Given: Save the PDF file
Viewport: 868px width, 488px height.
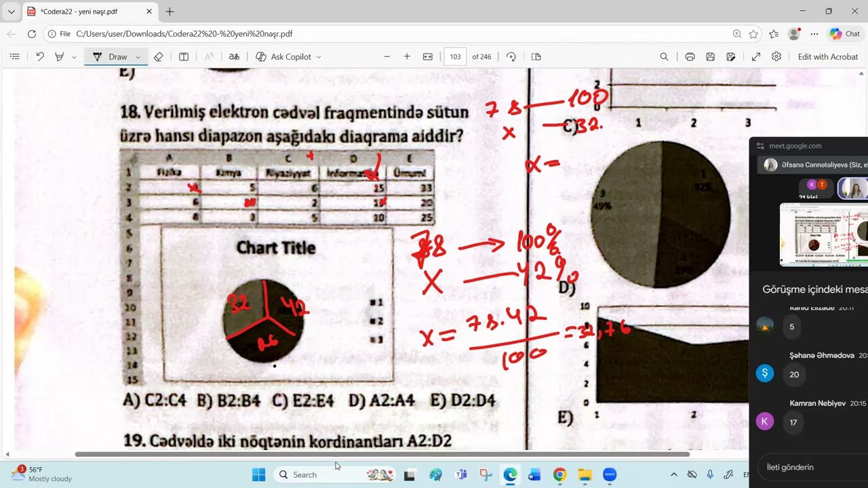Looking at the screenshot, I should pyautogui.click(x=710, y=57).
